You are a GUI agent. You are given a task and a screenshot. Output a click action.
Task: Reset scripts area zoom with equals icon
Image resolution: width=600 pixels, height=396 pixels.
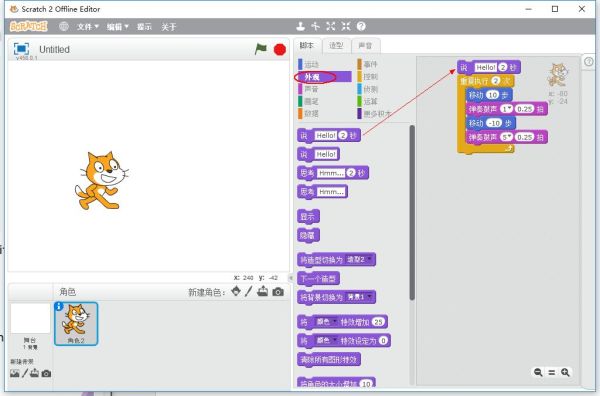[551, 372]
